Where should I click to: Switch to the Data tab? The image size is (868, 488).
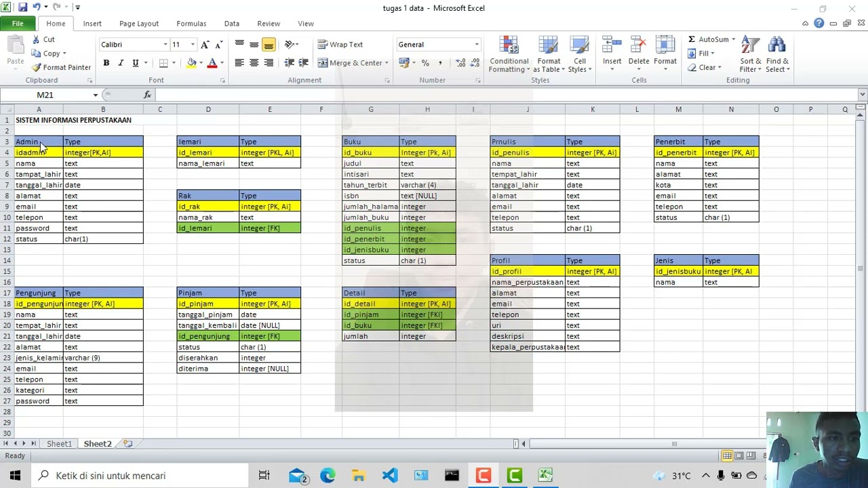pyautogui.click(x=232, y=24)
